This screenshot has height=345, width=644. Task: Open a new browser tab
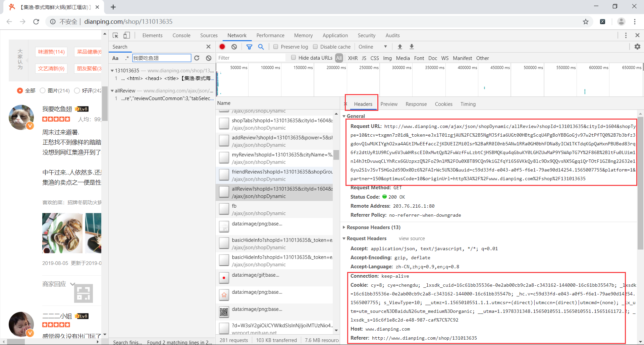pos(113,7)
